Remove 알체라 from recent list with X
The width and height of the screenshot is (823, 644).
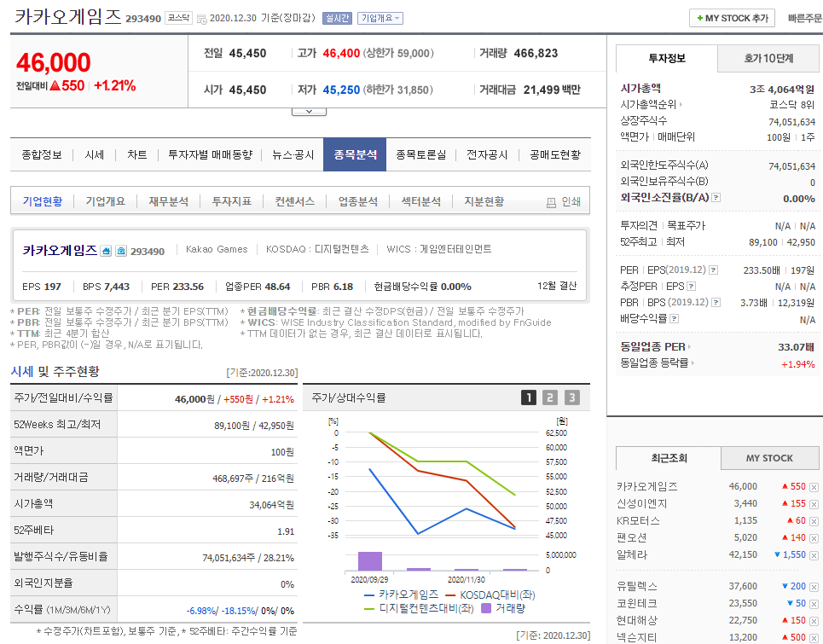click(814, 555)
